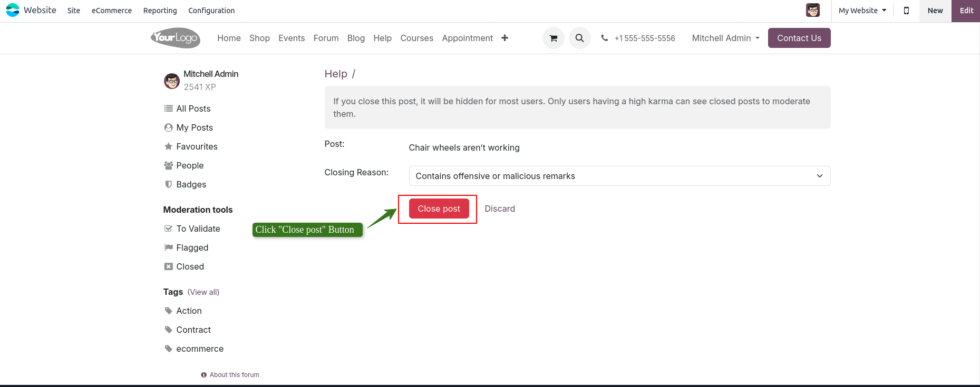
Task: Expand the Mitchell Admin user menu
Action: (725, 38)
